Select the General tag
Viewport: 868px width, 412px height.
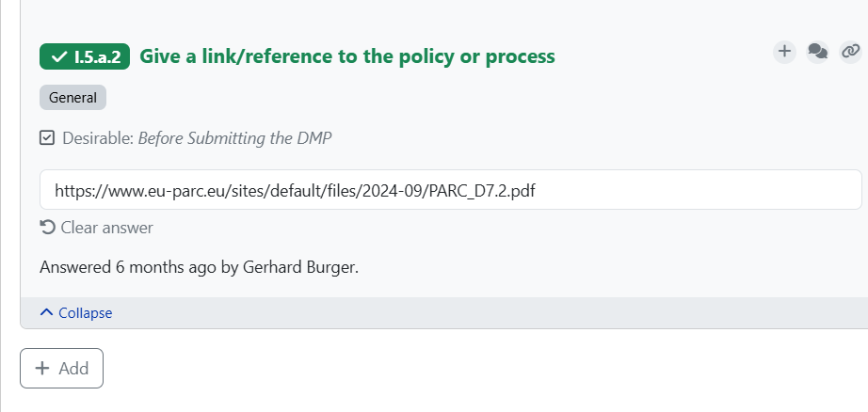point(72,98)
